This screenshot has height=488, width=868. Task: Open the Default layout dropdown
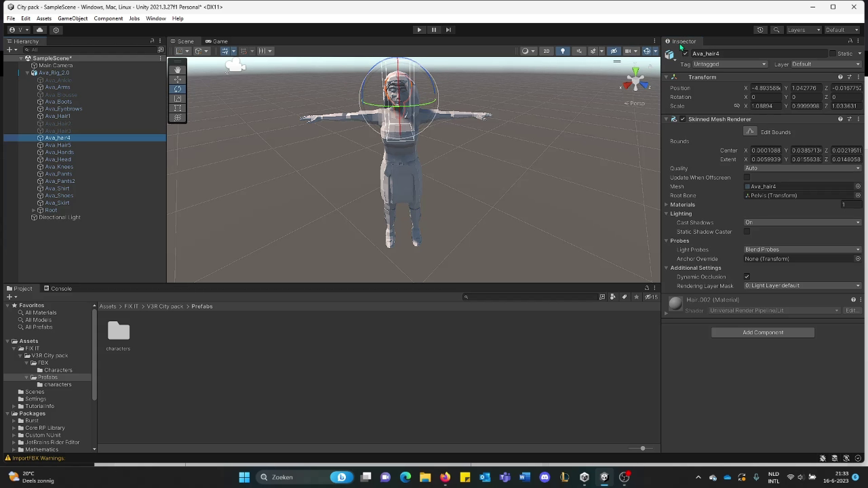point(842,30)
